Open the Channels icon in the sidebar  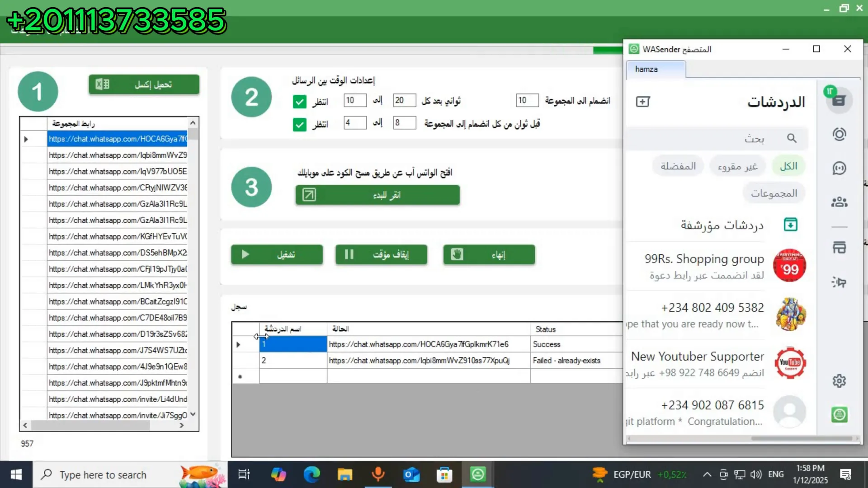(839, 168)
